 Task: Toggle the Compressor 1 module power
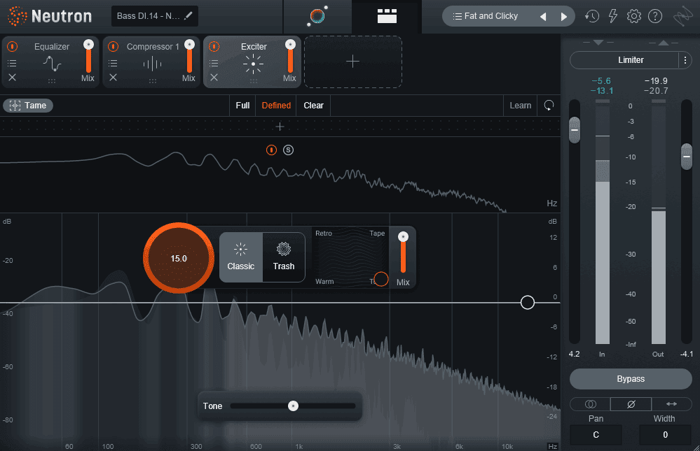[x=113, y=46]
